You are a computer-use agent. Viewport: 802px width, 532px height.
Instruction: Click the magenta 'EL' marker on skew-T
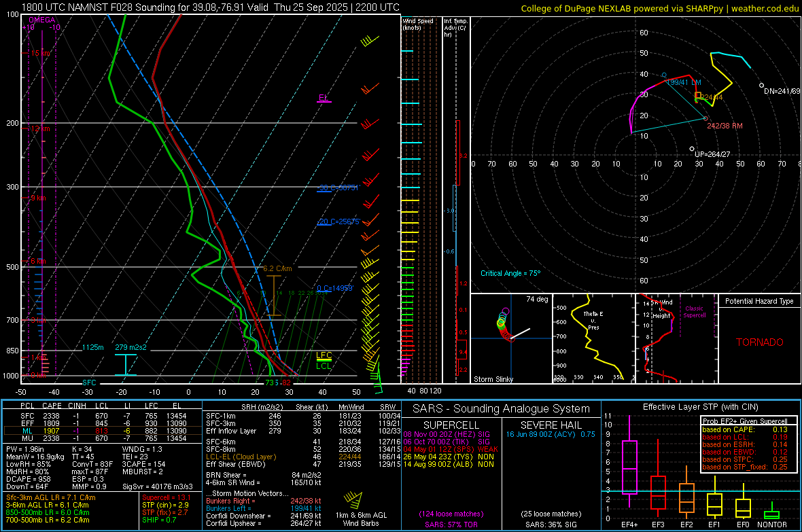point(324,98)
